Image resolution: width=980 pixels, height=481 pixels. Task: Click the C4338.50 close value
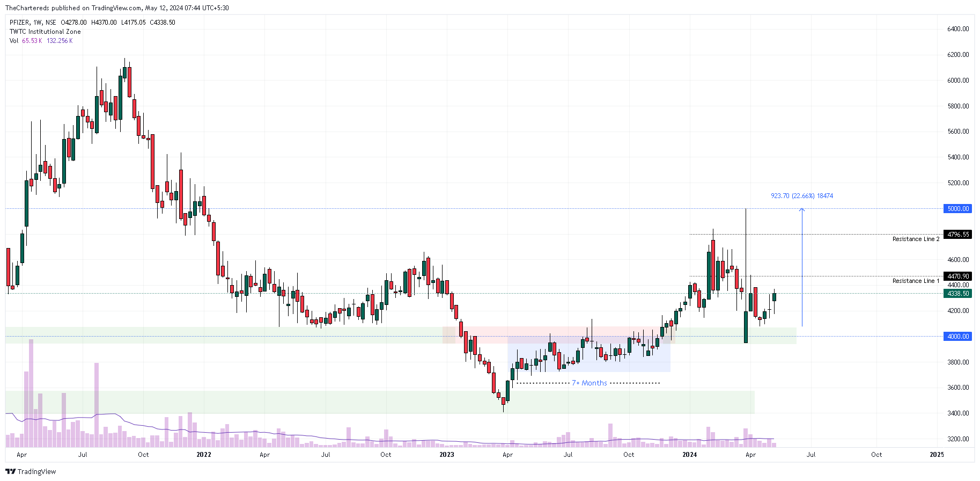[x=163, y=23]
